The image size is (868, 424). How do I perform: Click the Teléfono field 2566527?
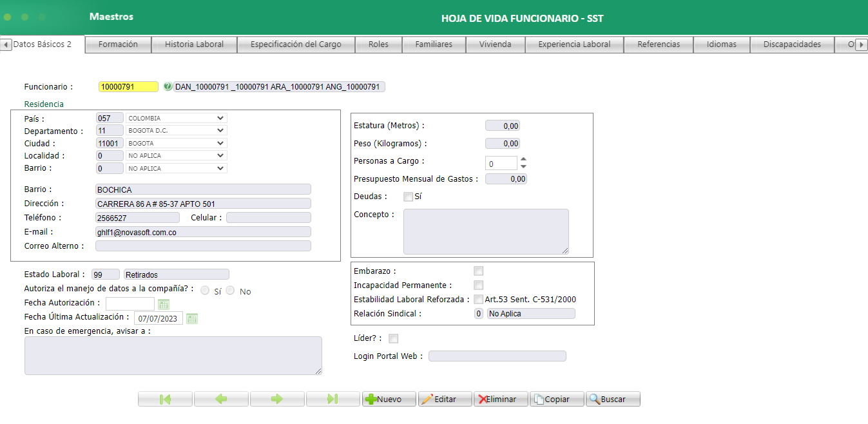pos(137,218)
